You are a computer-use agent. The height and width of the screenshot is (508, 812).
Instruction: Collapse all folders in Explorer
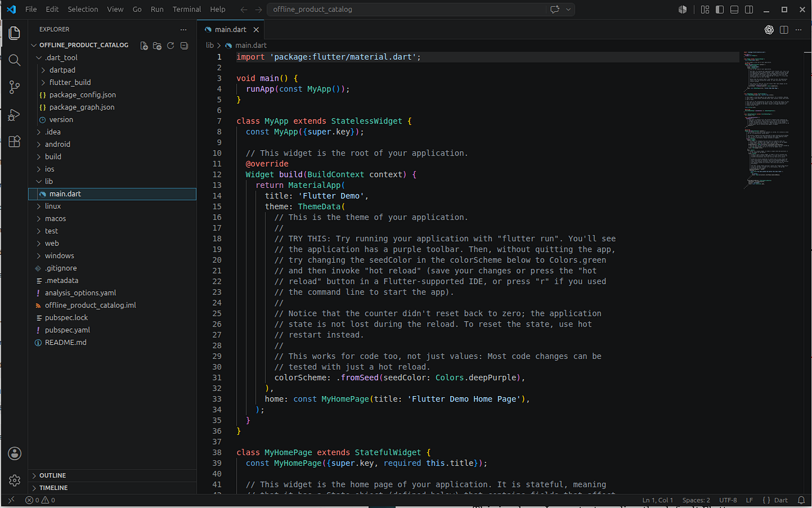click(x=184, y=45)
